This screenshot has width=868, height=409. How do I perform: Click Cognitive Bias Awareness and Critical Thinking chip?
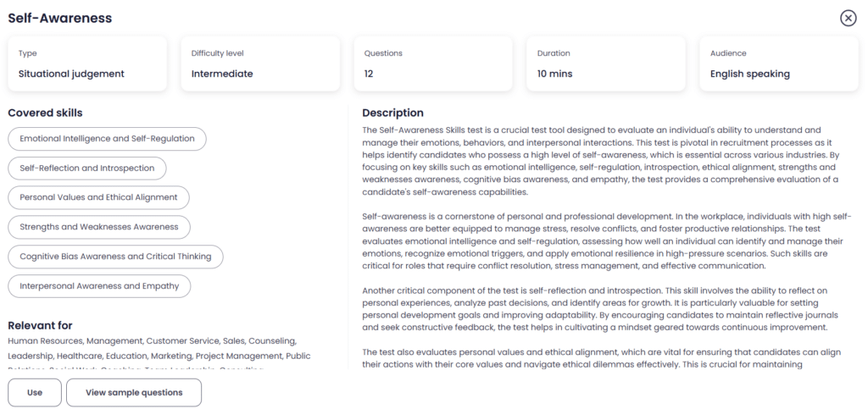click(x=115, y=257)
